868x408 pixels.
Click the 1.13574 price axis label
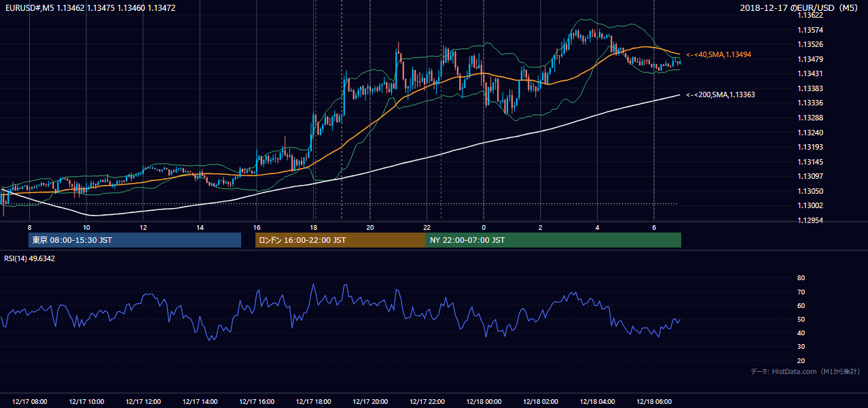point(811,30)
